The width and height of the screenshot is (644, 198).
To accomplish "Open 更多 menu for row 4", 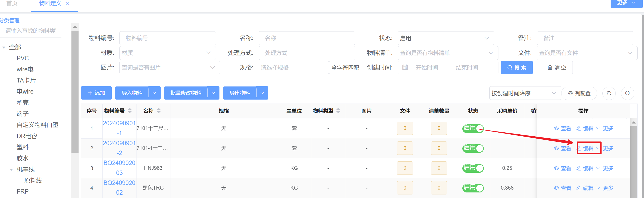I will point(605,188).
